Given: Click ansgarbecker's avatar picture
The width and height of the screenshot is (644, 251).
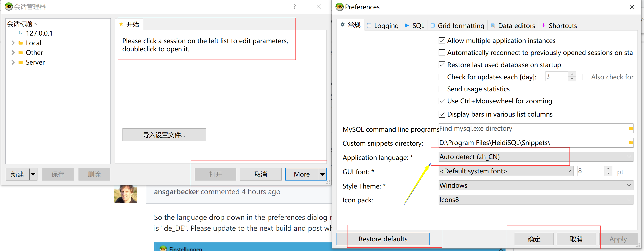Looking at the screenshot, I should pos(125,194).
